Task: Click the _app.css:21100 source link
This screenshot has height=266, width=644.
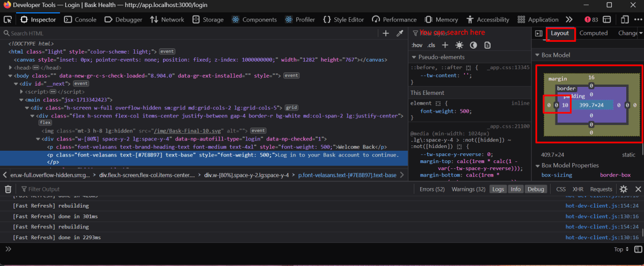Action: coord(508,127)
